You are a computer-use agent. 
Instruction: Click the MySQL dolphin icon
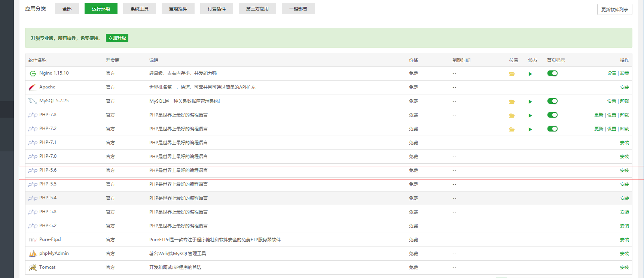(33, 101)
